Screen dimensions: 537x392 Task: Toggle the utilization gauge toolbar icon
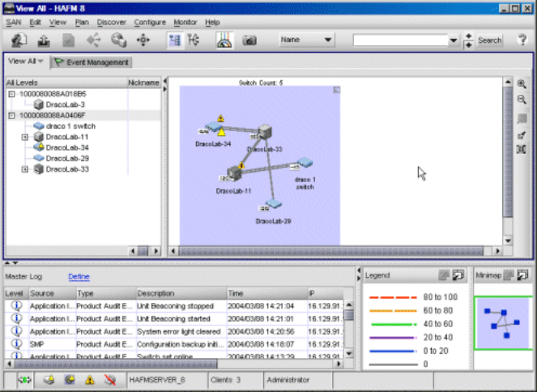(224, 40)
